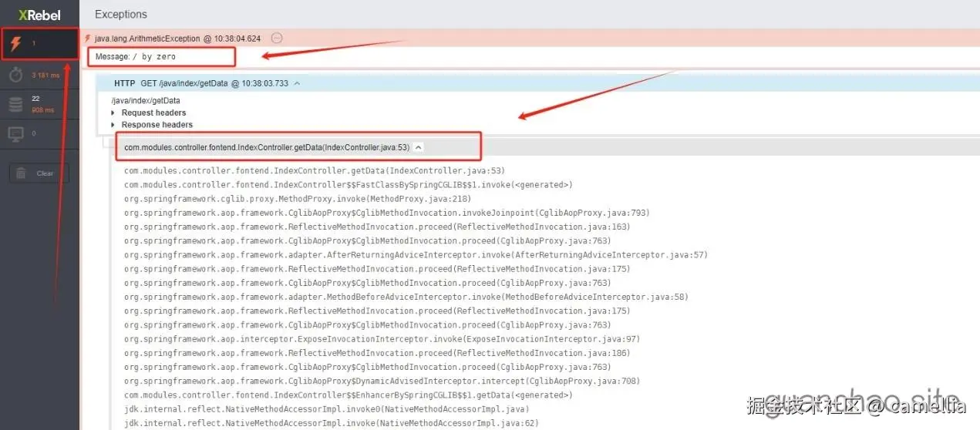Click the /java/index/getData path text
Image resolution: width=980 pixels, height=430 pixels.
click(146, 100)
